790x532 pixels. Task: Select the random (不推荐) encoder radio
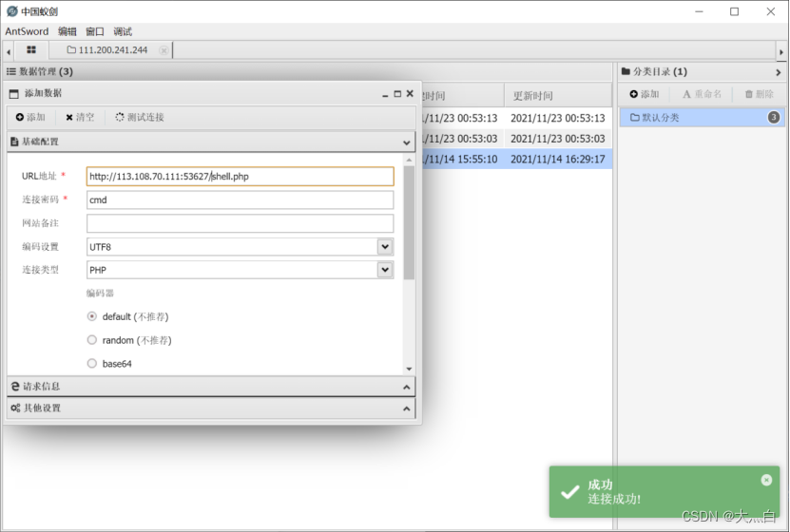click(x=91, y=340)
